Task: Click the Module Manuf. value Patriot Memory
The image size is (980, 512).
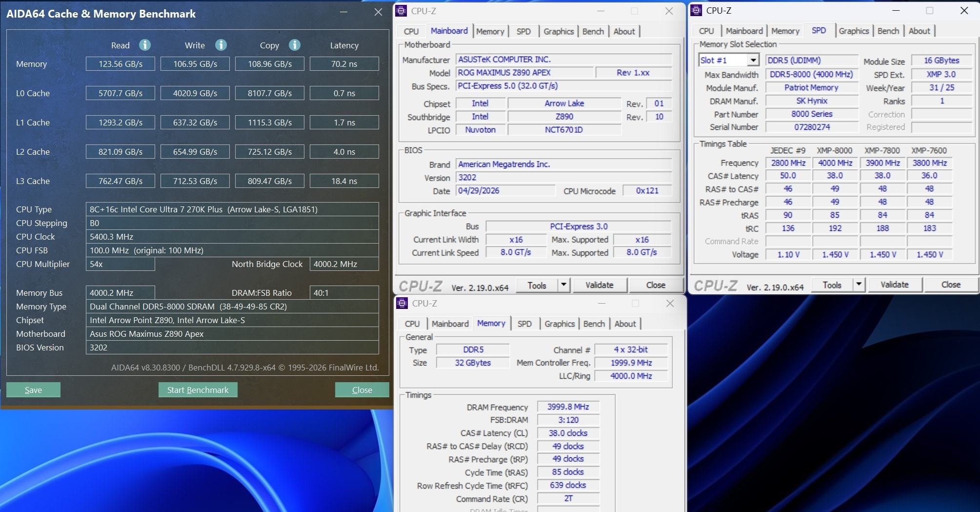Action: 811,88
